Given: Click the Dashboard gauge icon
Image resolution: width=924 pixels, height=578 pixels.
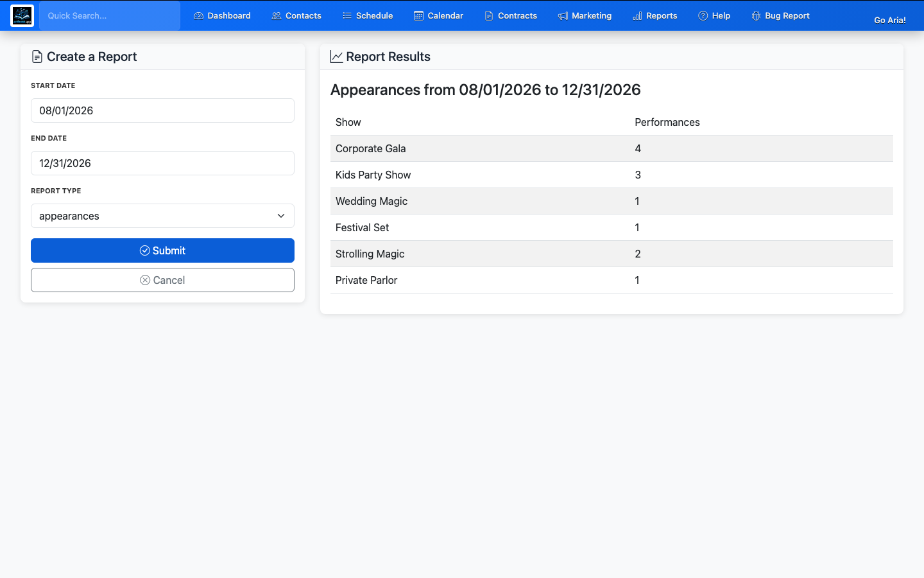Looking at the screenshot, I should point(198,15).
